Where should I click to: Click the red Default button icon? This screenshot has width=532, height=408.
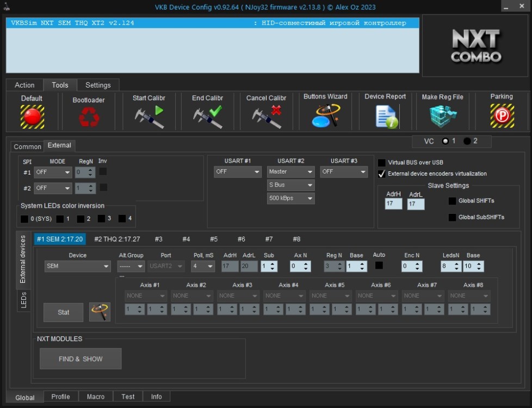[x=32, y=116]
